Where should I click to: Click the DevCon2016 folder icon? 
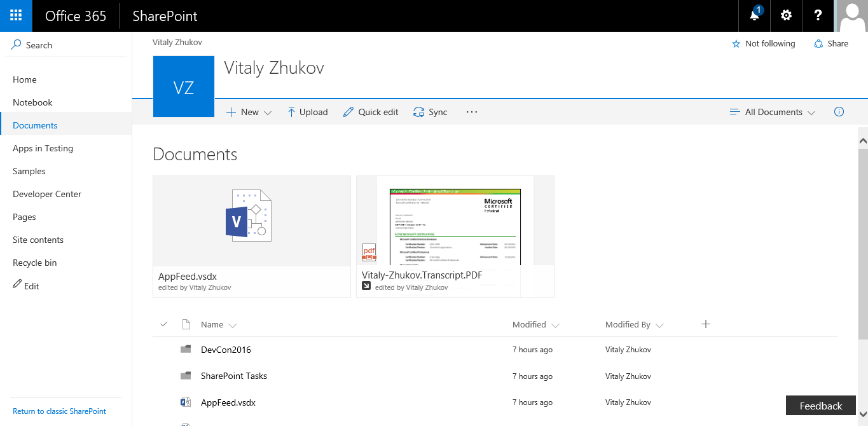pyautogui.click(x=186, y=349)
